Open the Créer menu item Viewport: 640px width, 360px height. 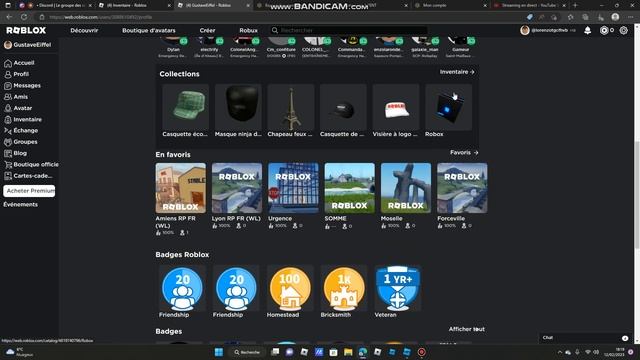click(207, 30)
